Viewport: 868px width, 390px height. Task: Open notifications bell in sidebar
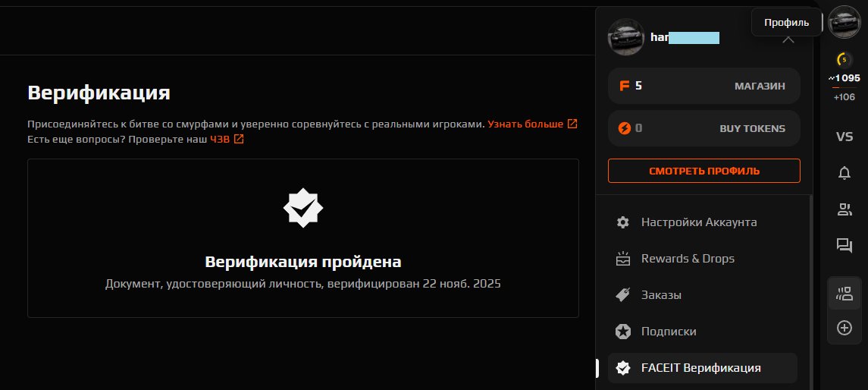(x=844, y=173)
